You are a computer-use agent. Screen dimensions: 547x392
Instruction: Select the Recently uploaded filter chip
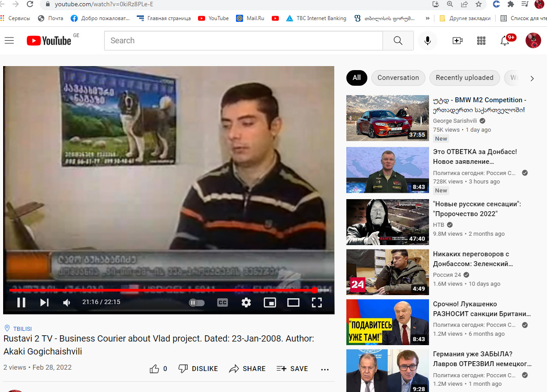pos(464,78)
